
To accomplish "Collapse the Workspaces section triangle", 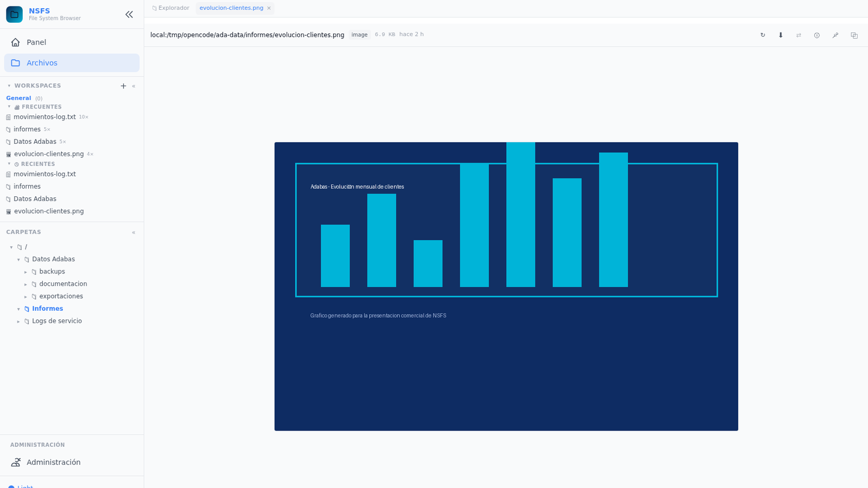I will 9,86.
